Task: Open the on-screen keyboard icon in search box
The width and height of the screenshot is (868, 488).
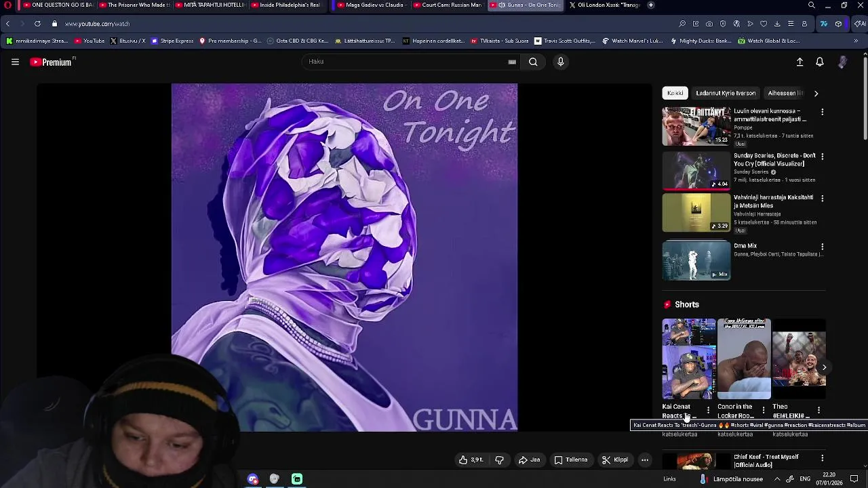Action: coord(512,62)
